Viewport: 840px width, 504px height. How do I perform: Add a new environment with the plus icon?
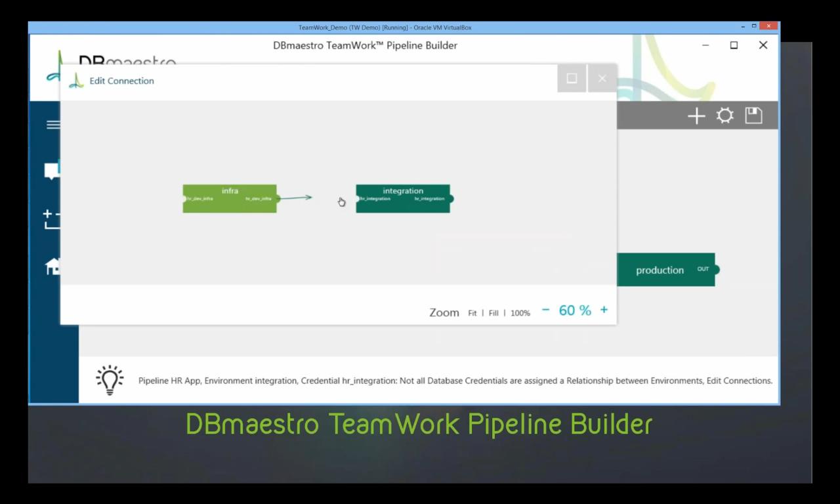point(696,115)
